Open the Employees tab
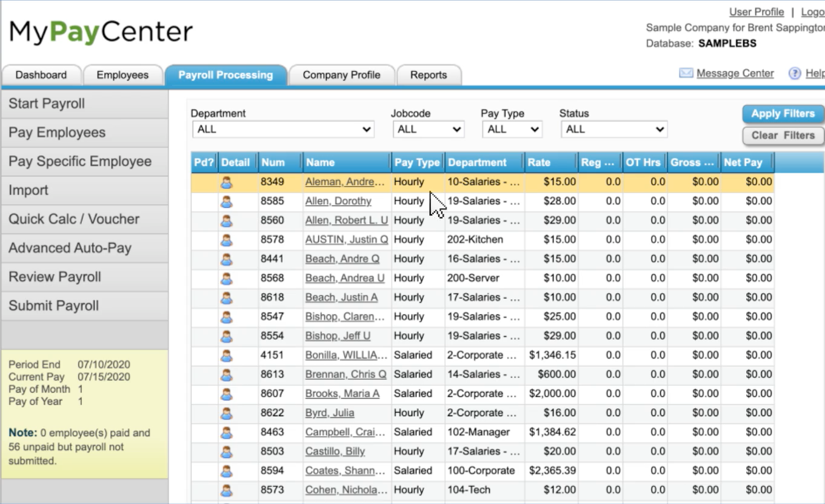The width and height of the screenshot is (825, 504). (122, 75)
